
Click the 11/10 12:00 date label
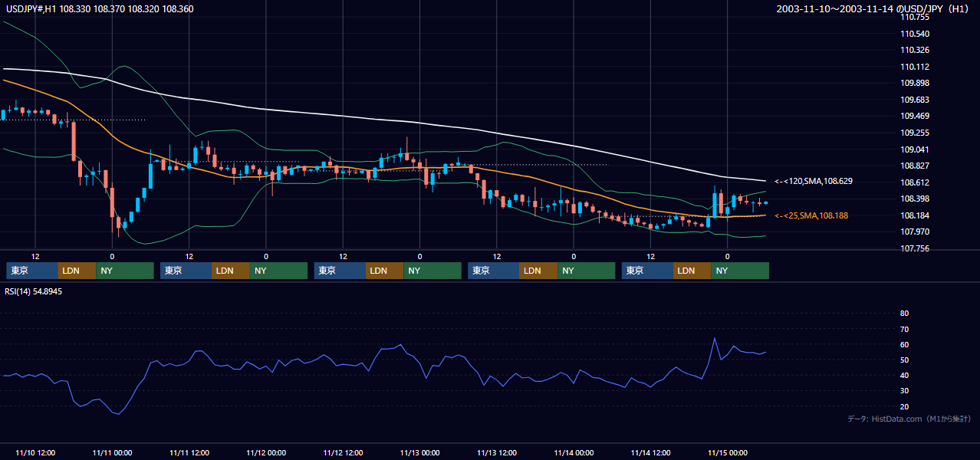coord(35,452)
